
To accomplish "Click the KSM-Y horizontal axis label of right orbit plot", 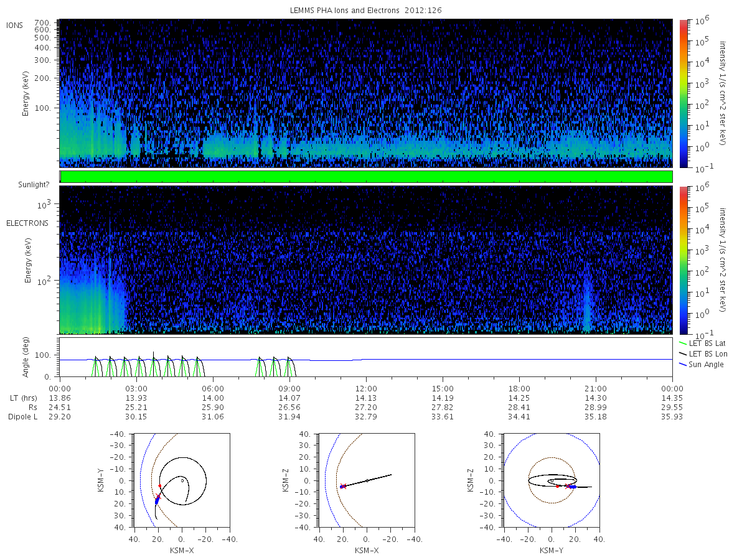I will pyautogui.click(x=552, y=550).
